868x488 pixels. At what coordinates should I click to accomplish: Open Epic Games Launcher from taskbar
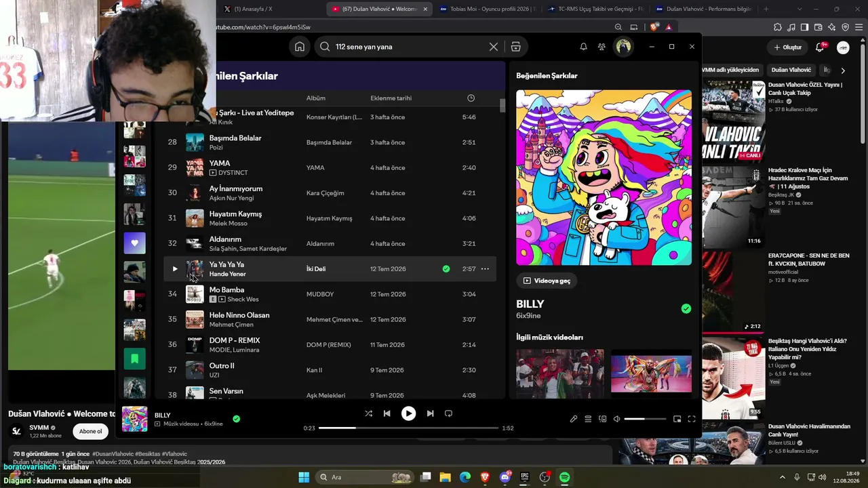[x=524, y=477]
